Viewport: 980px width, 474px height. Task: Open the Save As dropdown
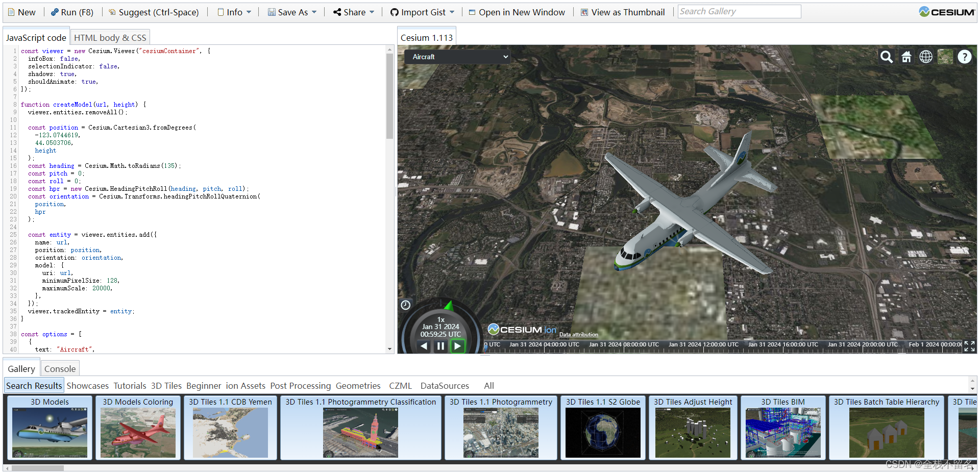(x=292, y=12)
